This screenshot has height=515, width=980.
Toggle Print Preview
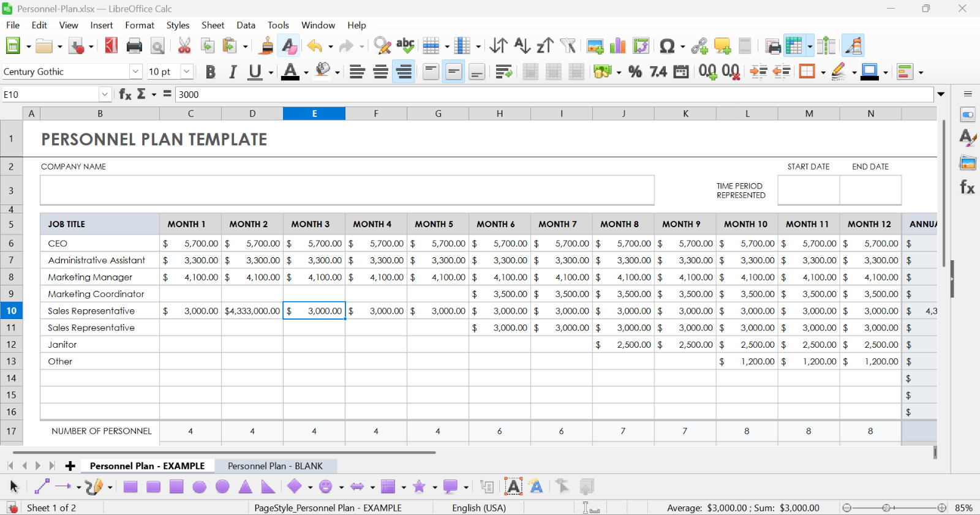(157, 46)
